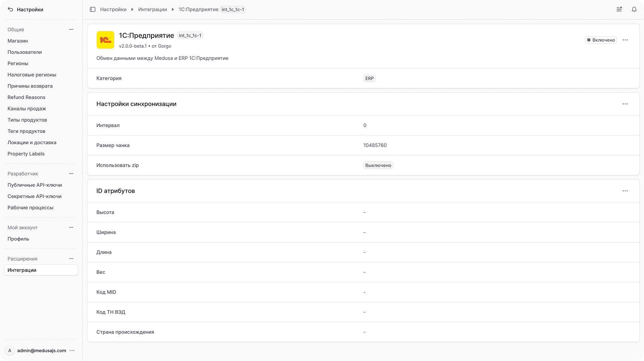Click the int_1c_1c-1 badge in breadcrumb
This screenshot has height=361, width=644.
click(x=233, y=9)
